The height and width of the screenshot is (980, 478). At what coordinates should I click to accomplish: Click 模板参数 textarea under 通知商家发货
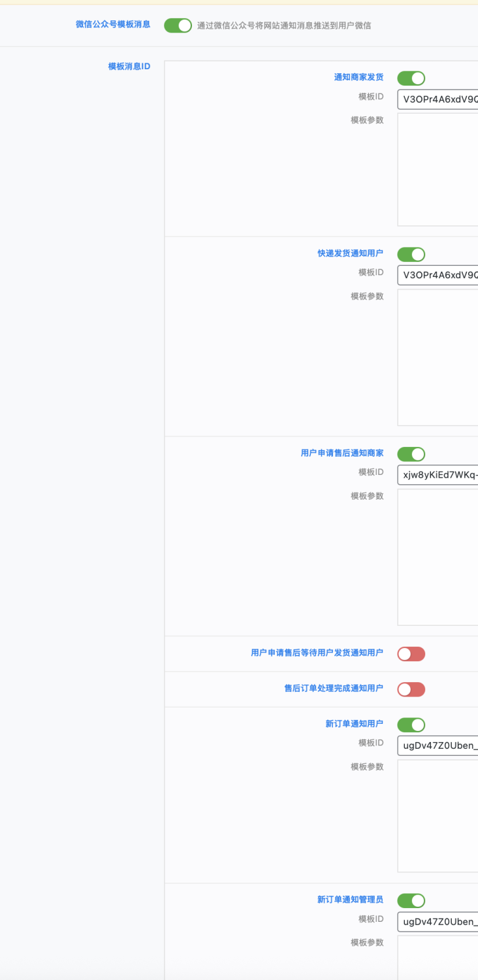click(x=438, y=170)
